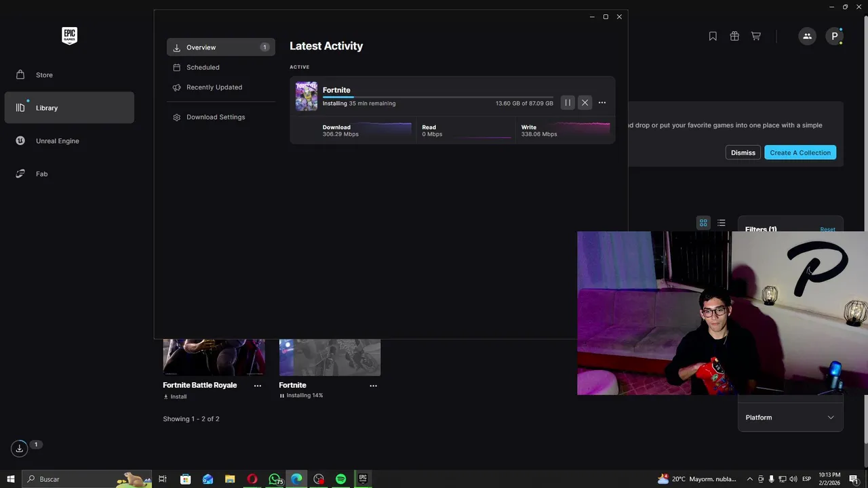
Task: Open the gift rewards icon
Action: (734, 36)
